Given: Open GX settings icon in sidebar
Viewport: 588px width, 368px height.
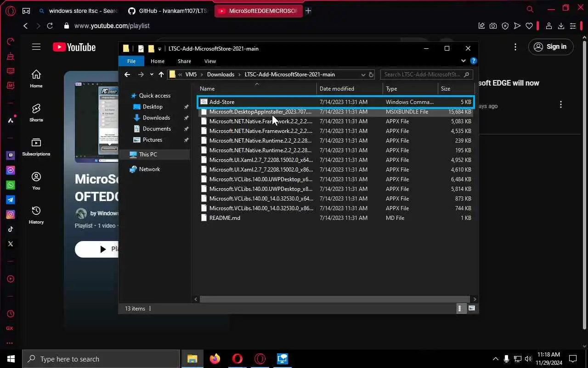Looking at the screenshot, I should (x=10, y=328).
